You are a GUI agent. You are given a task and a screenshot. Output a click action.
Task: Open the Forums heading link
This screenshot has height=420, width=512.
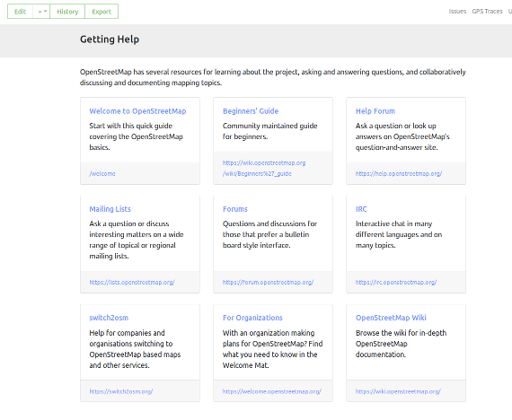(x=235, y=209)
